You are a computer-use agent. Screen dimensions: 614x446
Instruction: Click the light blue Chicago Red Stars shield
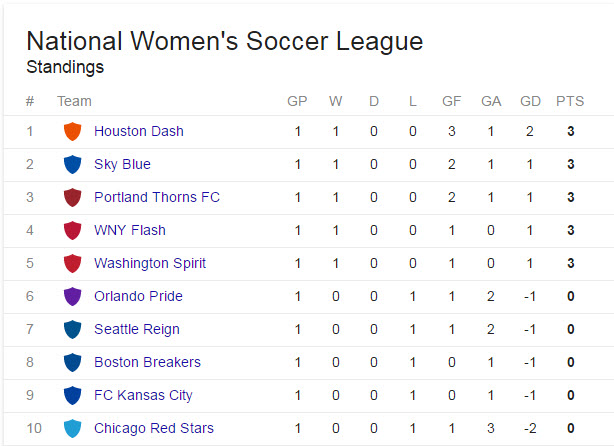(x=72, y=428)
